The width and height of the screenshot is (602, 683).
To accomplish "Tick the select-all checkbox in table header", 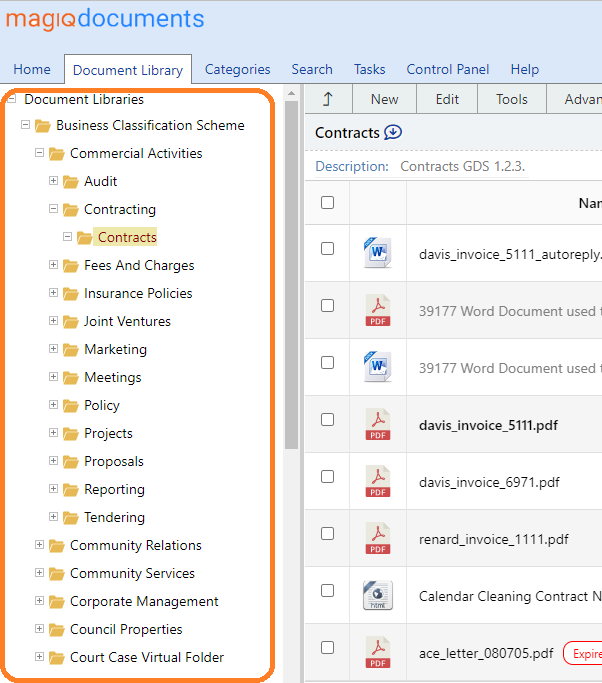I will [327, 203].
